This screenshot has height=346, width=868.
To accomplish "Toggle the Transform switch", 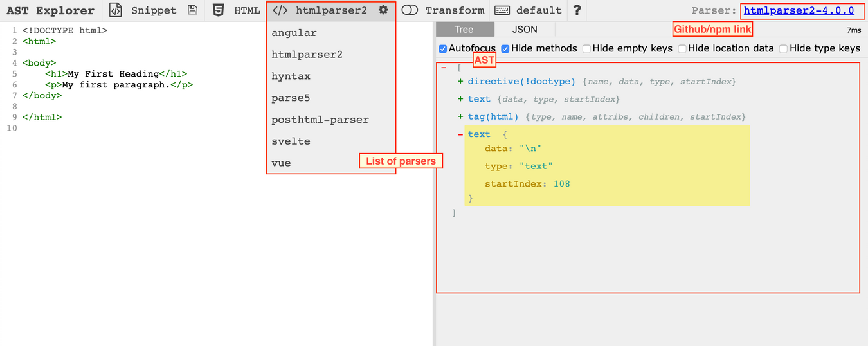I will coord(410,10).
